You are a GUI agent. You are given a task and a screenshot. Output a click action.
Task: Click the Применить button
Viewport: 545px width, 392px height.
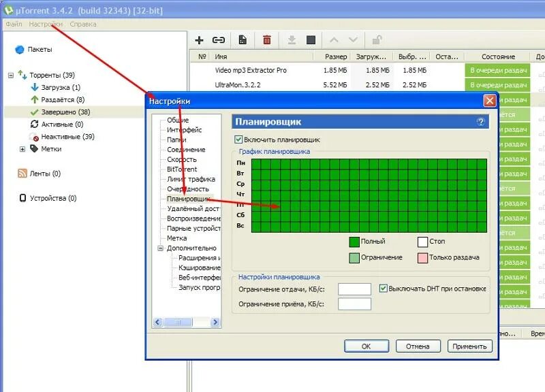click(469, 346)
